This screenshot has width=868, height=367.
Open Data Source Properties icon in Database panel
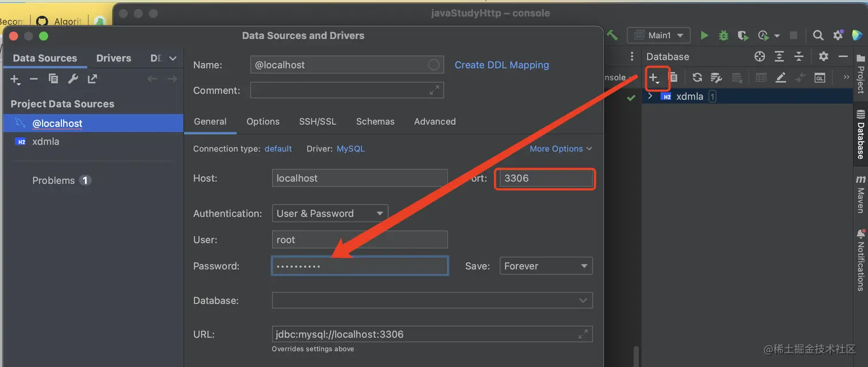(716, 77)
